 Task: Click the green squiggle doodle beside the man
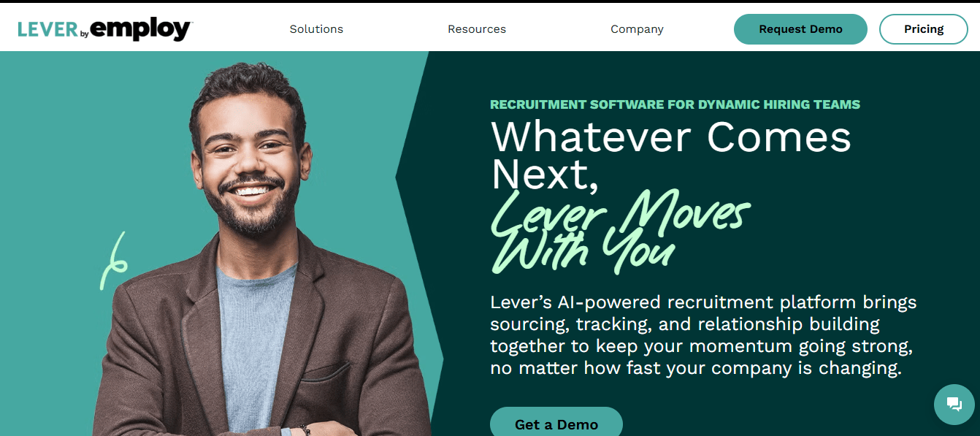(x=114, y=261)
